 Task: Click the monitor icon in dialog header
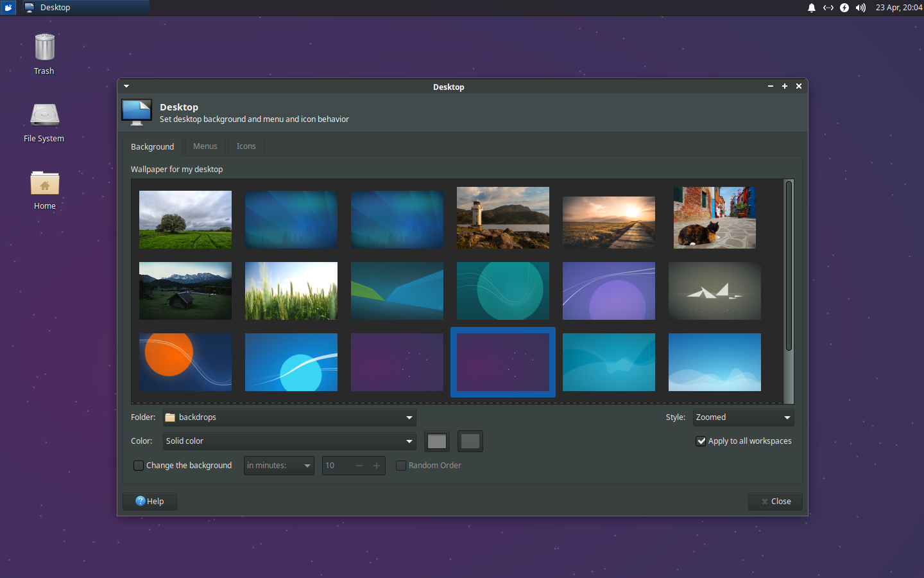(x=136, y=112)
